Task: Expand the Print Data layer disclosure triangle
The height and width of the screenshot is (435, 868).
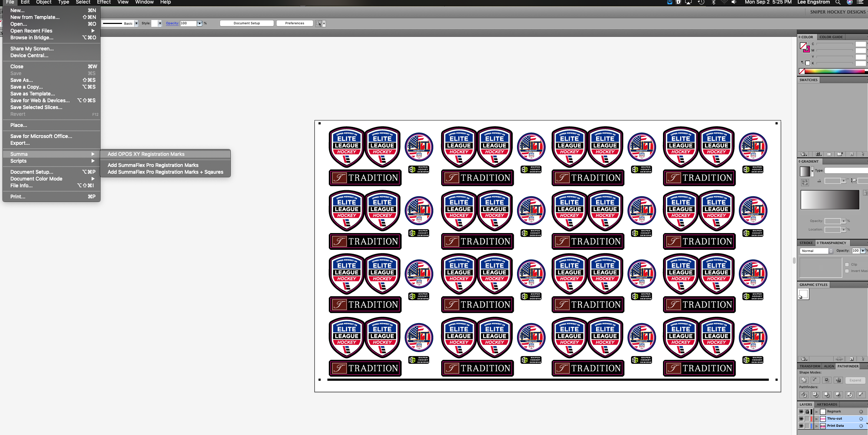Action: [817, 426]
